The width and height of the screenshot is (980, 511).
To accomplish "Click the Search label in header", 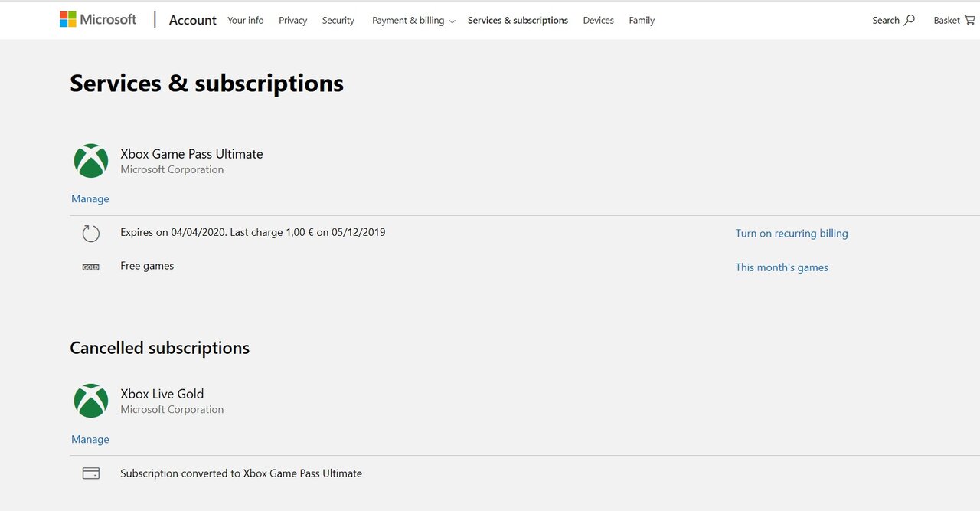I will [886, 21].
